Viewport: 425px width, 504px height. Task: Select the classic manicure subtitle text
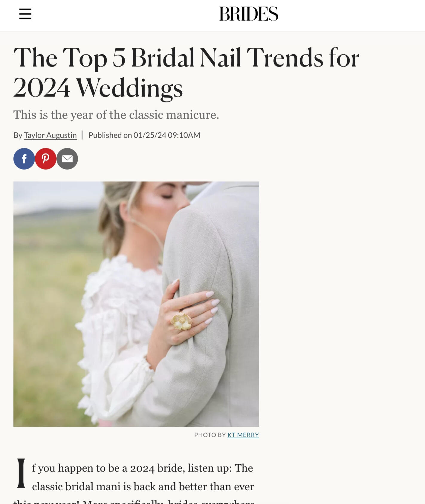116,115
